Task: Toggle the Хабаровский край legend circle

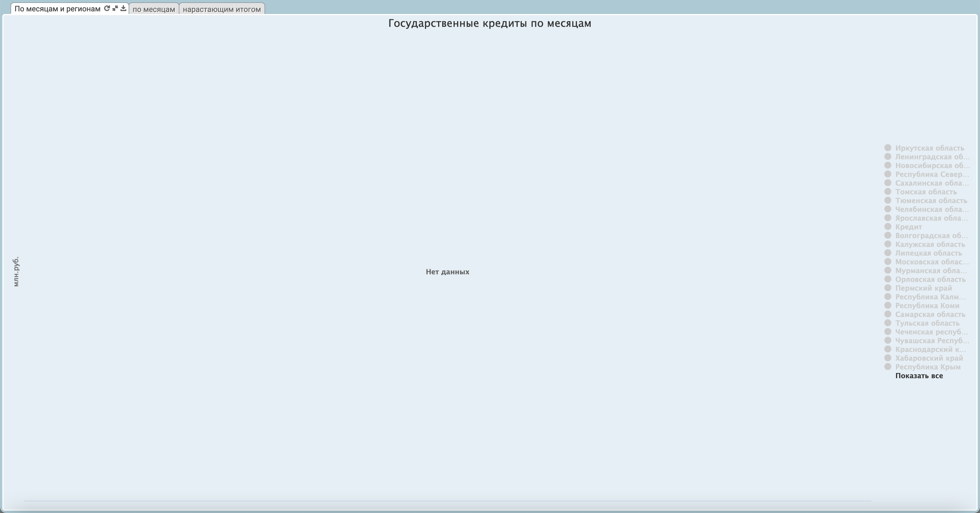Action: click(888, 358)
